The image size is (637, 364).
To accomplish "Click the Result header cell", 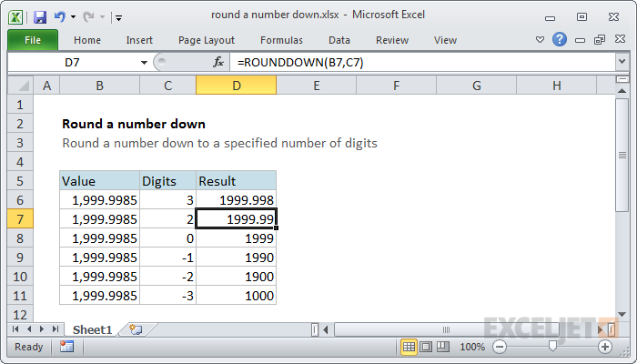I will 236,181.
